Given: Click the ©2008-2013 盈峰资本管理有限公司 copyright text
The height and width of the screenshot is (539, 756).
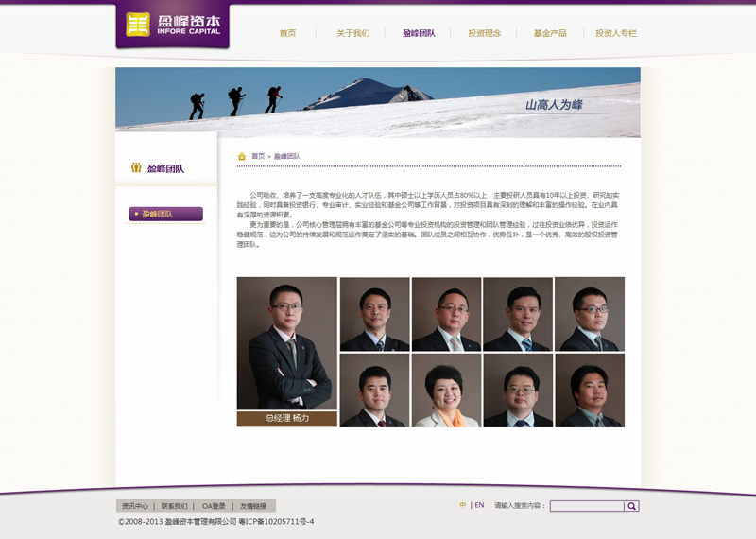Looking at the screenshot, I should [x=178, y=522].
